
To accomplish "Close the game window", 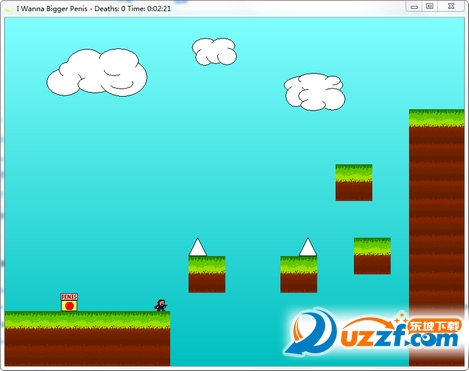I will coord(451,6).
